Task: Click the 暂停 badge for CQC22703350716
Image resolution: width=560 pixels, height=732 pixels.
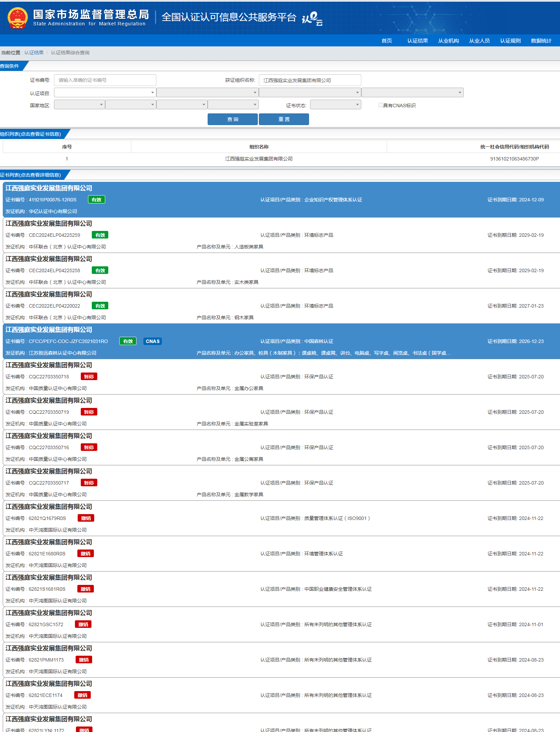Action: pyautogui.click(x=89, y=447)
